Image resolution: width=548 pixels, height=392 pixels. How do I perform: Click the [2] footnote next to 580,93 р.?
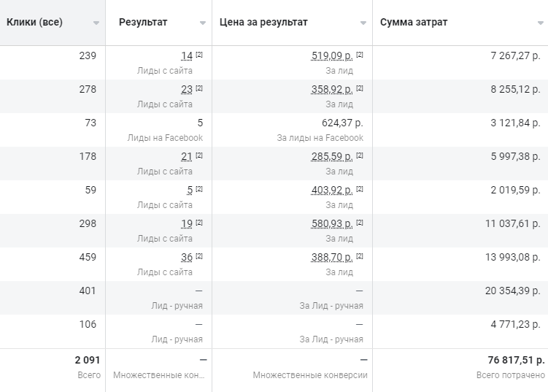[x=360, y=223]
